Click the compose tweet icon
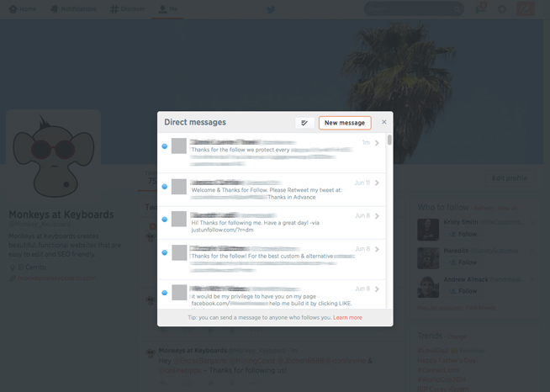This screenshot has width=550, height=392. point(526,8)
